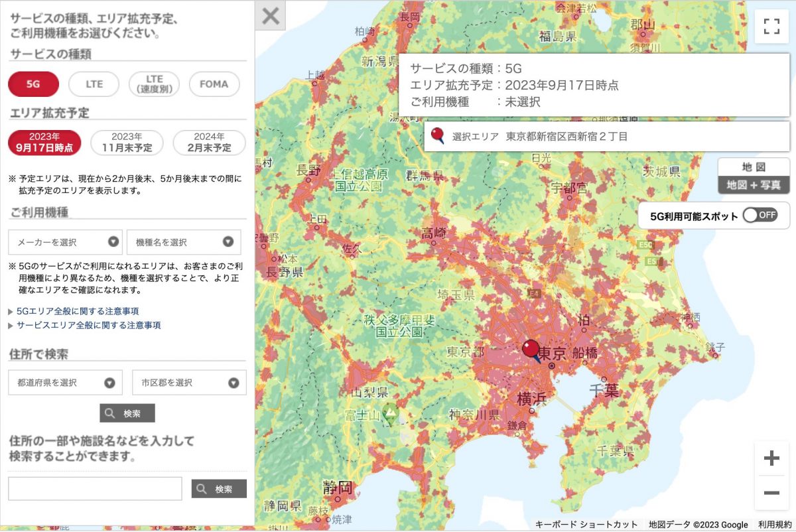Expand サービスエリア全般に関する注意事項
Screen dimensions: 796x532
[x=89, y=326]
